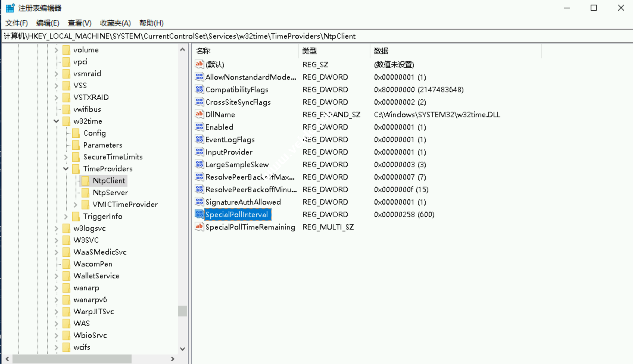
Task: Click the Registry Editor app icon in title bar
Action: (10, 8)
